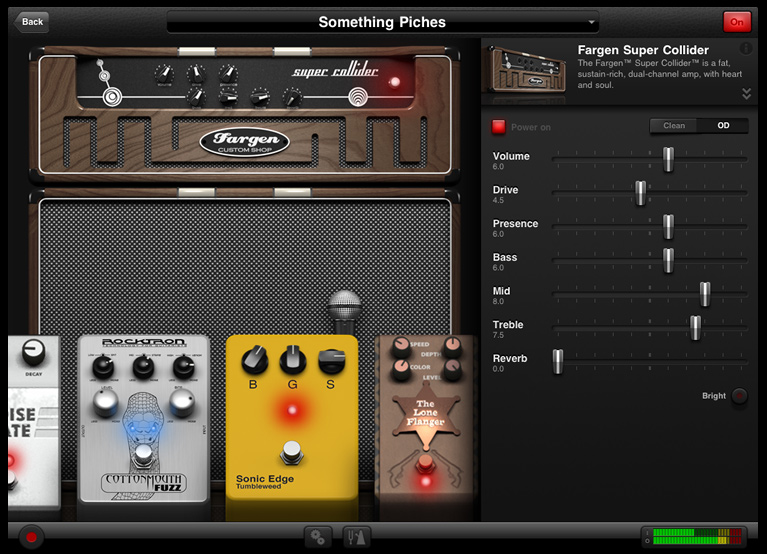Click the Mid slider handle
Screen dimensions: 767x554
[705, 294]
